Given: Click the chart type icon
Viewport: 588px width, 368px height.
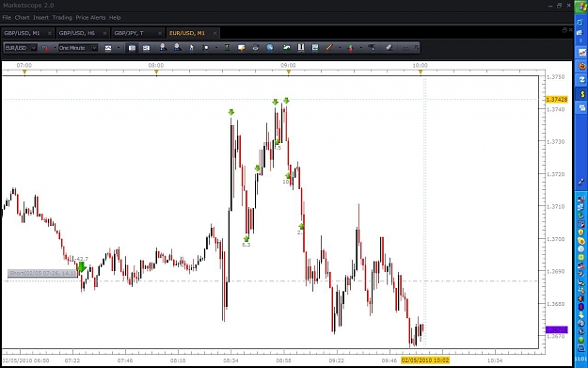Looking at the screenshot, I should click(108, 48).
